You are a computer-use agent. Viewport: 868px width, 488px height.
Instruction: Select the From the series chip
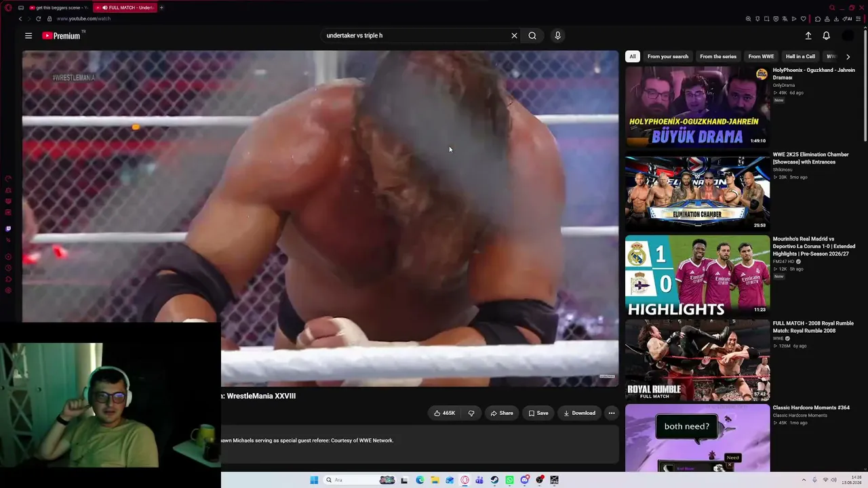[x=718, y=57]
